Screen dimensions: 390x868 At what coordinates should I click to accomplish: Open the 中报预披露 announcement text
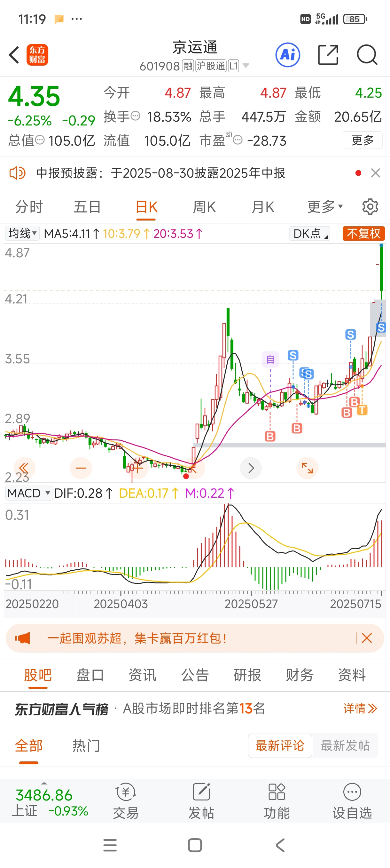click(x=161, y=173)
